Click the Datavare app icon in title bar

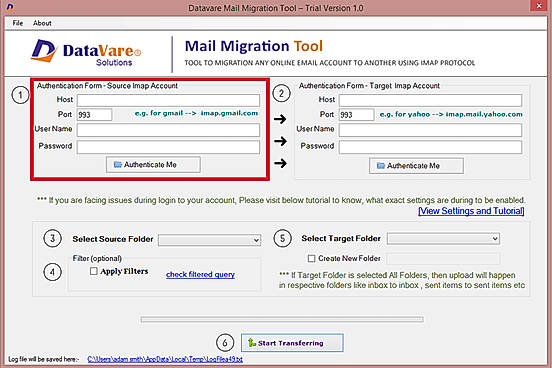coord(10,7)
